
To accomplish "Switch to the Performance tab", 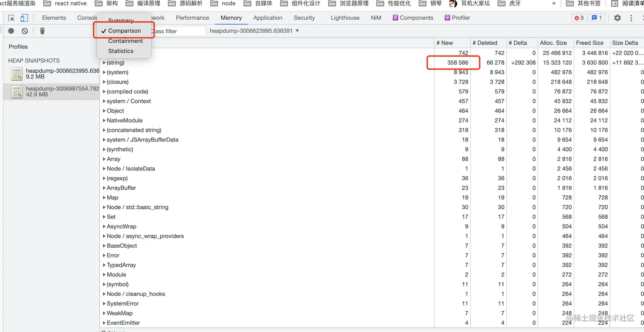I will pyautogui.click(x=193, y=18).
